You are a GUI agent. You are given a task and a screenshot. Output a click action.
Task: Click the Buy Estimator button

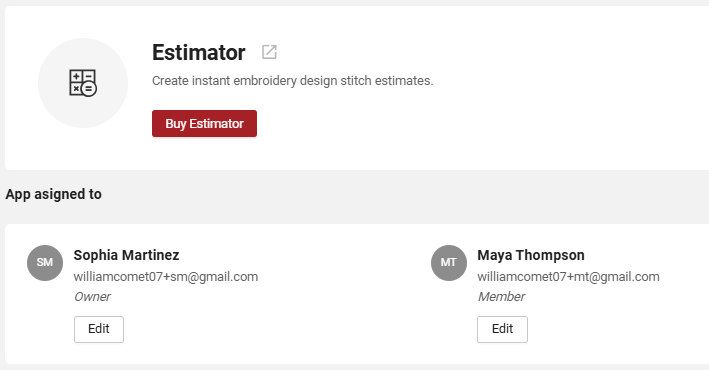[x=204, y=123]
